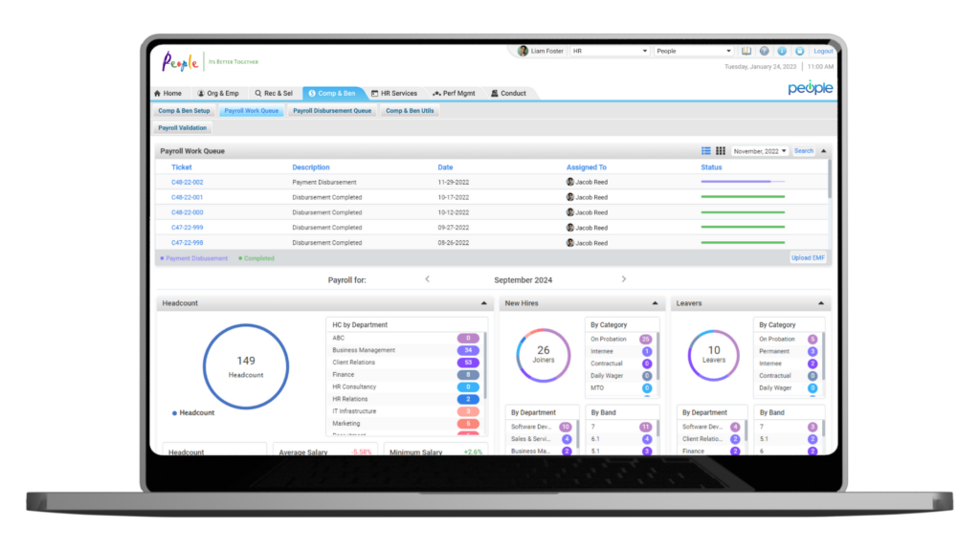980x551 pixels.
Task: Open the November, 2022 month dropdown
Action: (x=760, y=151)
